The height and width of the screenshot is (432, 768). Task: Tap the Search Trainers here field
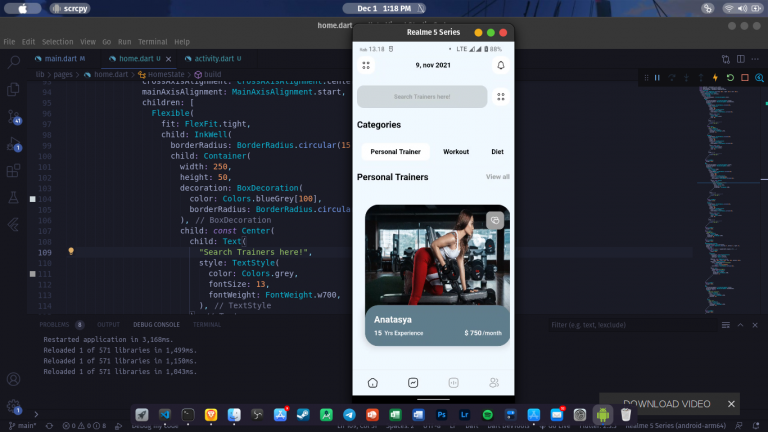(422, 97)
